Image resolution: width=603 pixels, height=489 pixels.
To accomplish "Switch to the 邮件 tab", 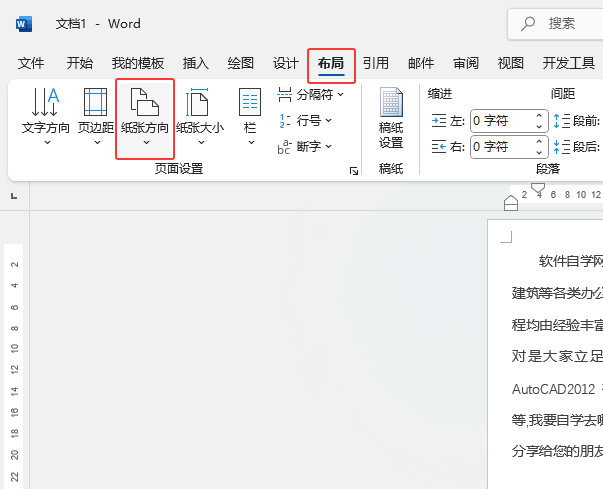I will pos(421,63).
